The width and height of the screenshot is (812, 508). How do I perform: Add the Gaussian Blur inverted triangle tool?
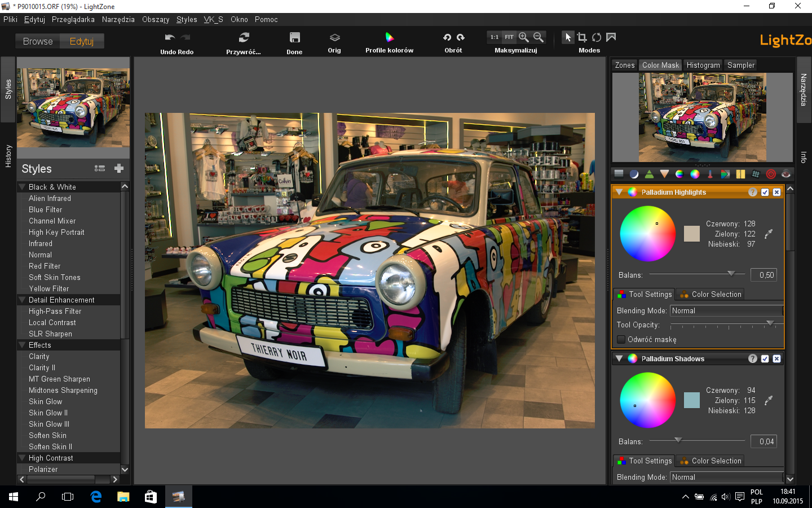(x=665, y=174)
